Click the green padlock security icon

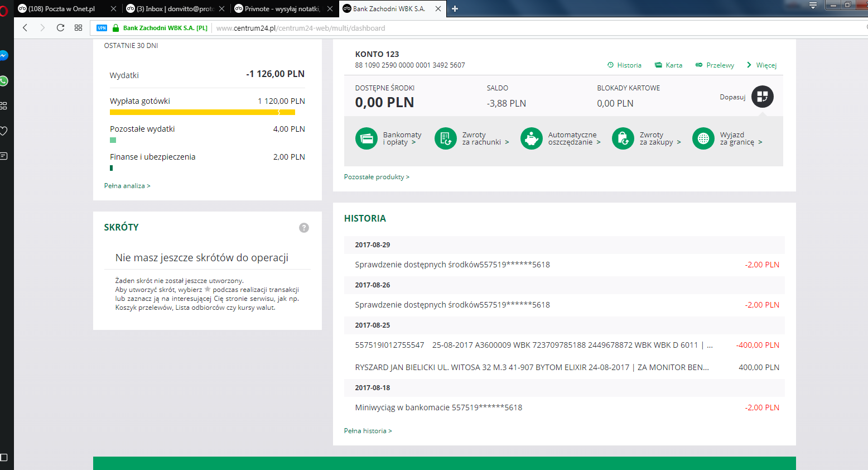click(x=116, y=28)
